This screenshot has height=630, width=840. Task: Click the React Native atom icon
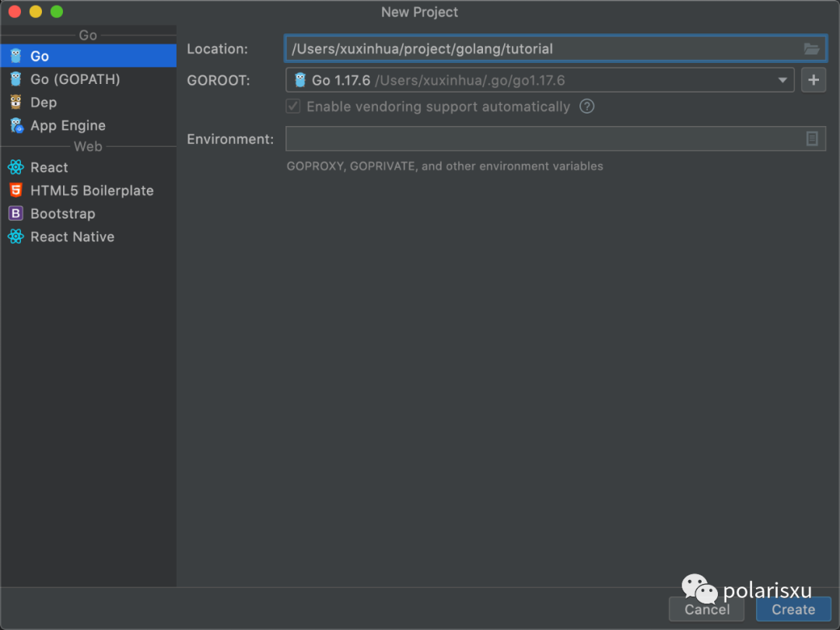pyautogui.click(x=16, y=237)
